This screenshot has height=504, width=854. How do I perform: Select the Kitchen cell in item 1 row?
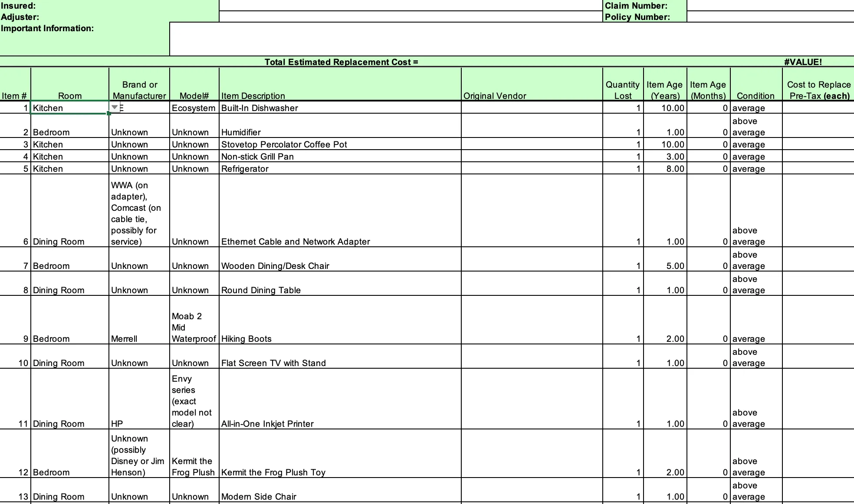coord(69,108)
